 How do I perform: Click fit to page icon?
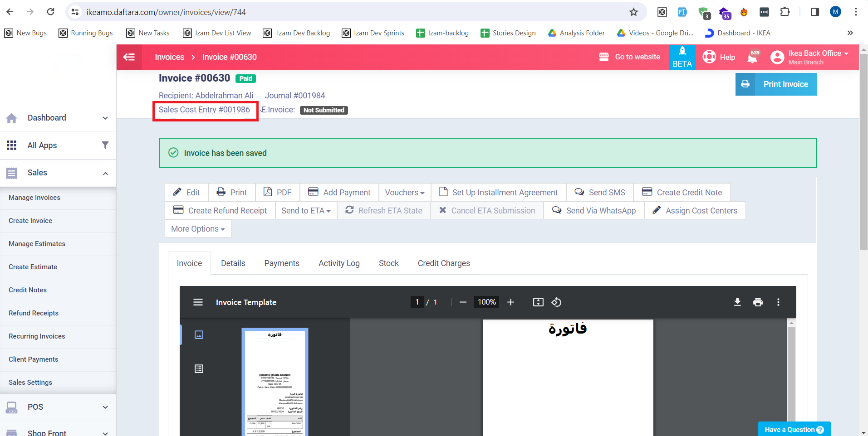[x=538, y=302]
